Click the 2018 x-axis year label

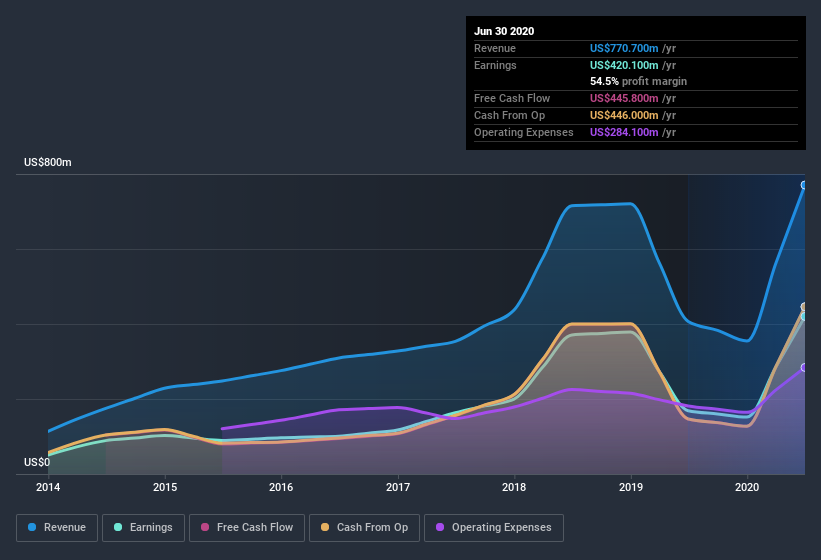click(514, 487)
